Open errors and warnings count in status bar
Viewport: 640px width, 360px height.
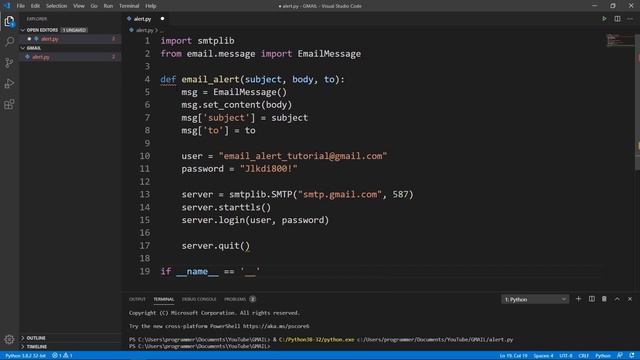(62, 356)
